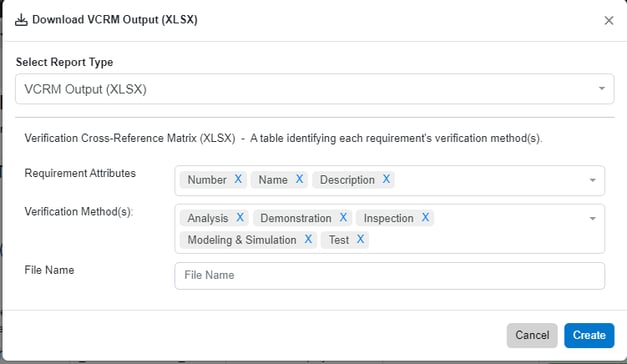Click the dialog title Download VCRM Output
627x364 pixels.
115,20
